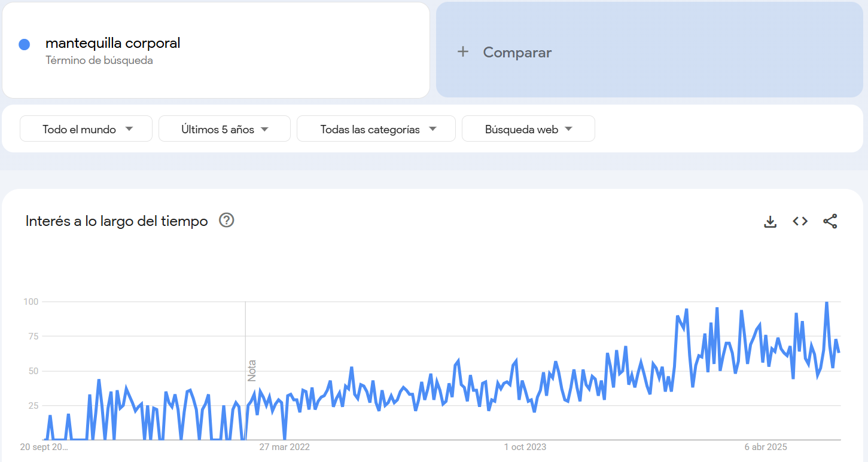
Task: Open the Todas las categorías dropdown
Action: point(376,129)
